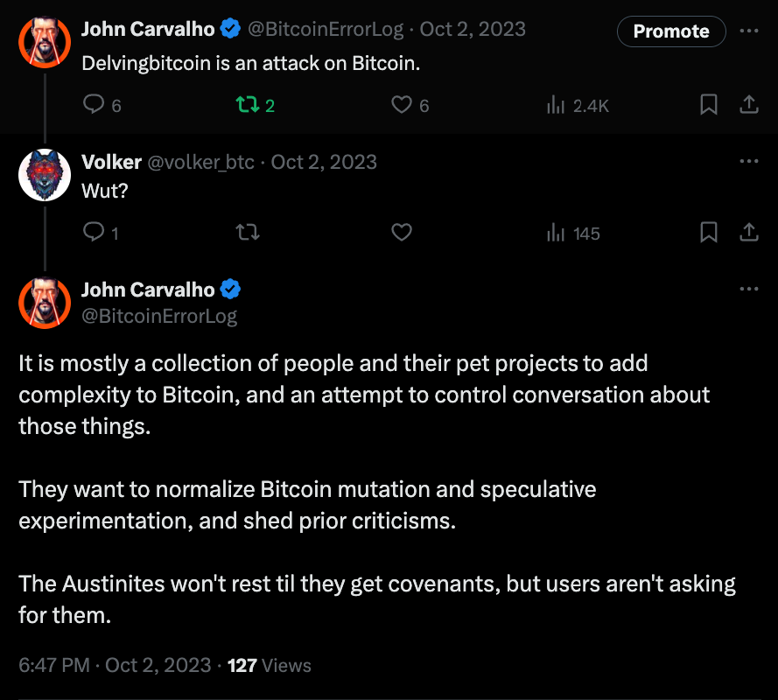This screenshot has height=700, width=778.
Task: View analytics for Volker's tweet with 145 views
Action: pyautogui.click(x=556, y=233)
